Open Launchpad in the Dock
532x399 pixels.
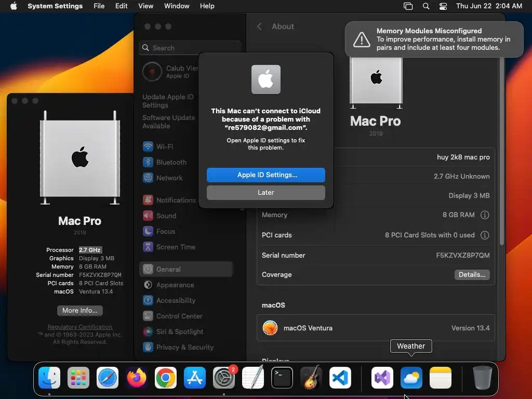pos(78,378)
